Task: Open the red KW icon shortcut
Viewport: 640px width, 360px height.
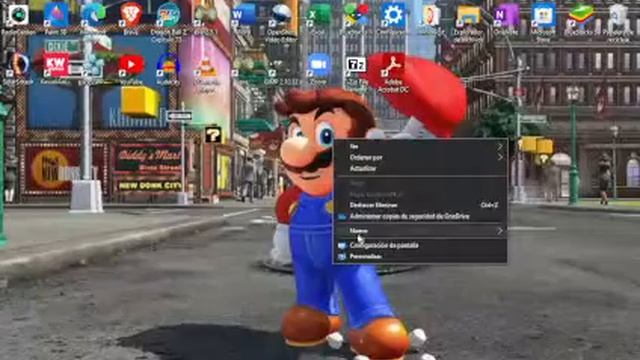Action: [56, 68]
